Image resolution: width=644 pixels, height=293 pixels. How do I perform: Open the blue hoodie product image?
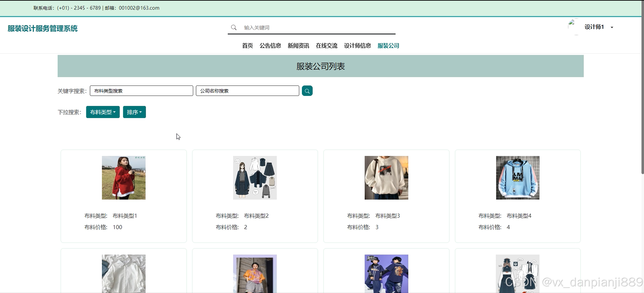(517, 178)
